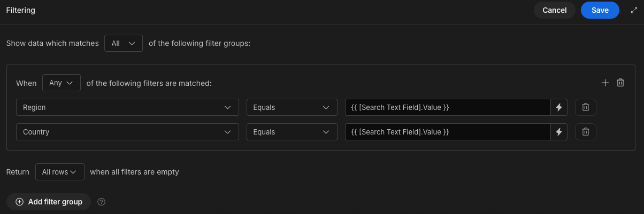The height and width of the screenshot is (214, 644).
Task: Save the filtering settings
Action: tap(600, 10)
